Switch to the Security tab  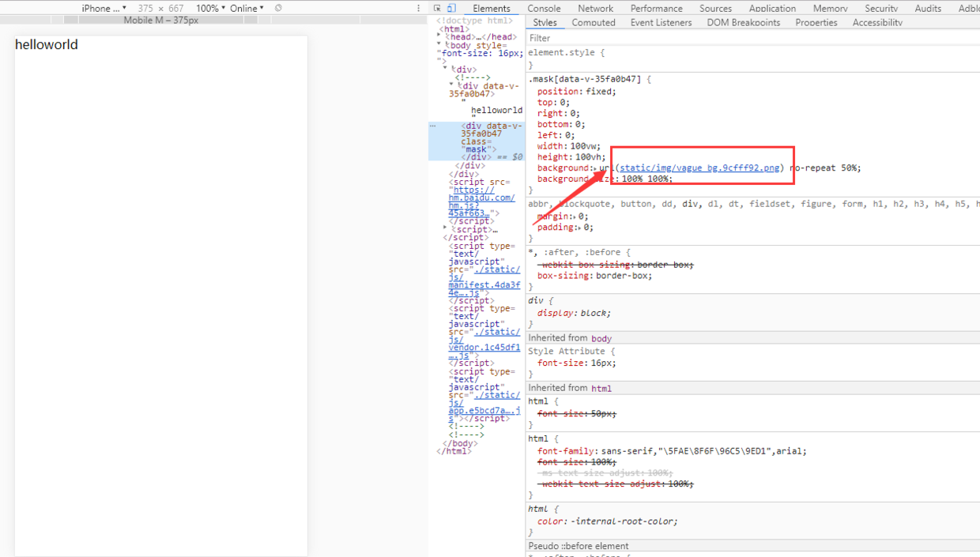pos(881,8)
